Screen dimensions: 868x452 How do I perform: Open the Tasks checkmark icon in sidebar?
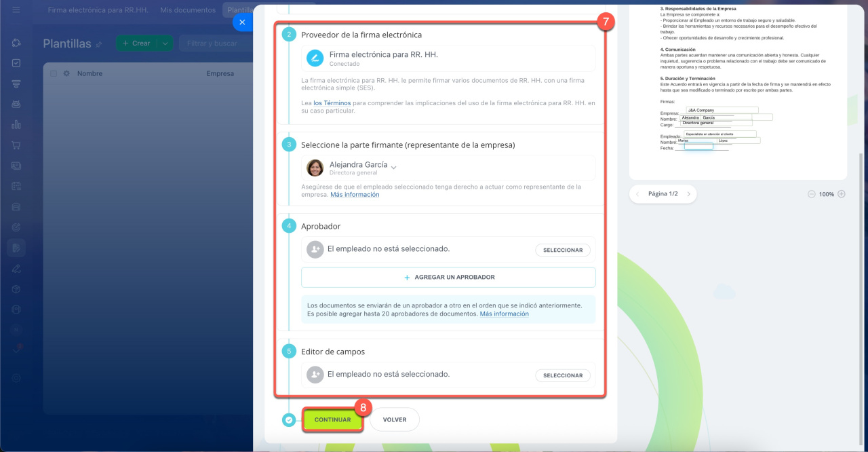pos(16,63)
